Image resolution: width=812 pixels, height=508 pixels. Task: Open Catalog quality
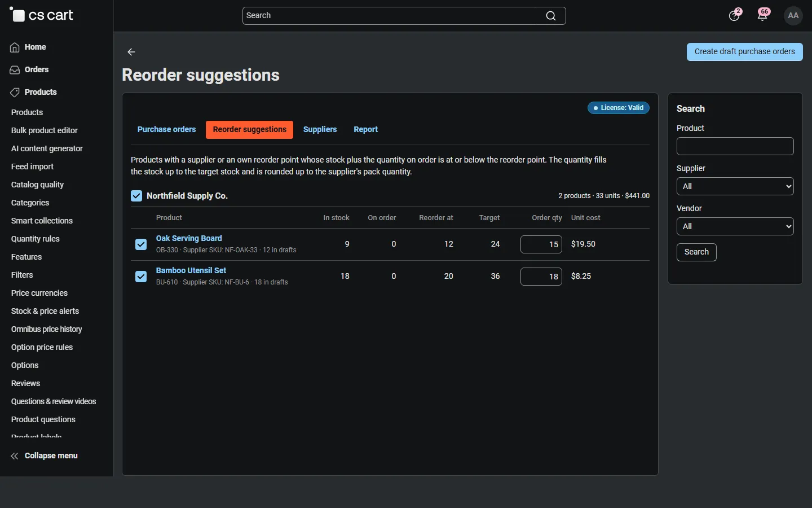[x=37, y=185]
